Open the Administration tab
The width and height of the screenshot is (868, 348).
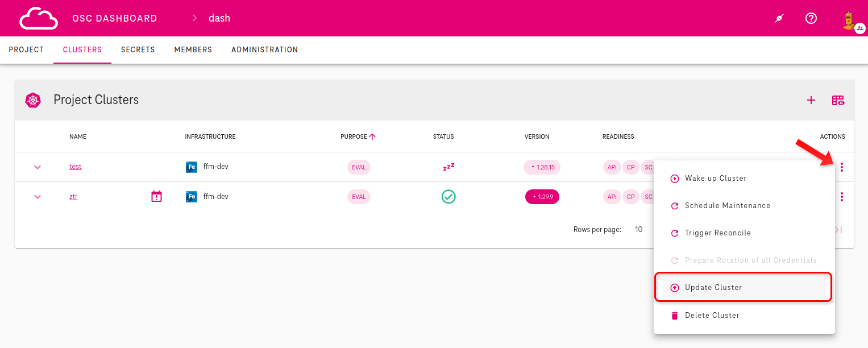click(x=264, y=50)
